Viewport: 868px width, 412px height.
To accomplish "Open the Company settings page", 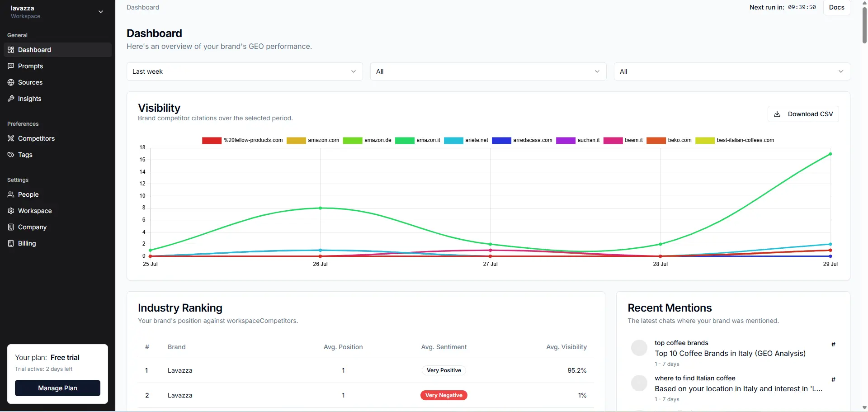I will point(57,227).
